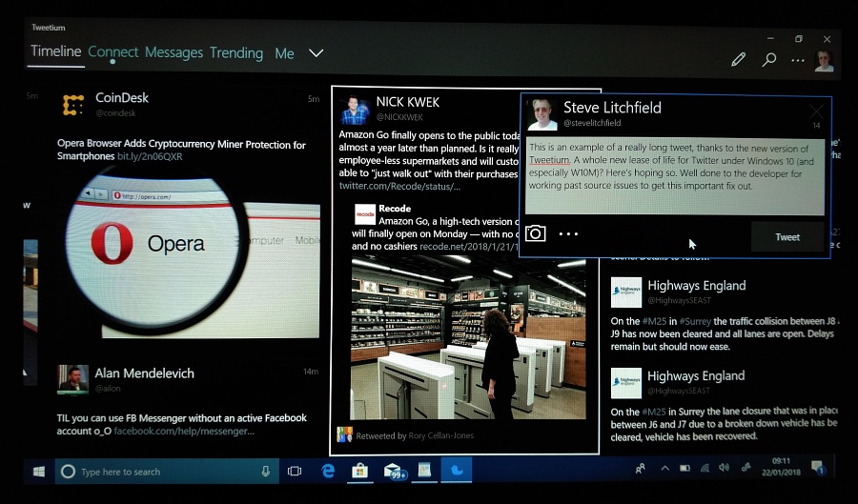The image size is (858, 504).
Task: Open the three-dot more menu in header
Action: pos(798,60)
